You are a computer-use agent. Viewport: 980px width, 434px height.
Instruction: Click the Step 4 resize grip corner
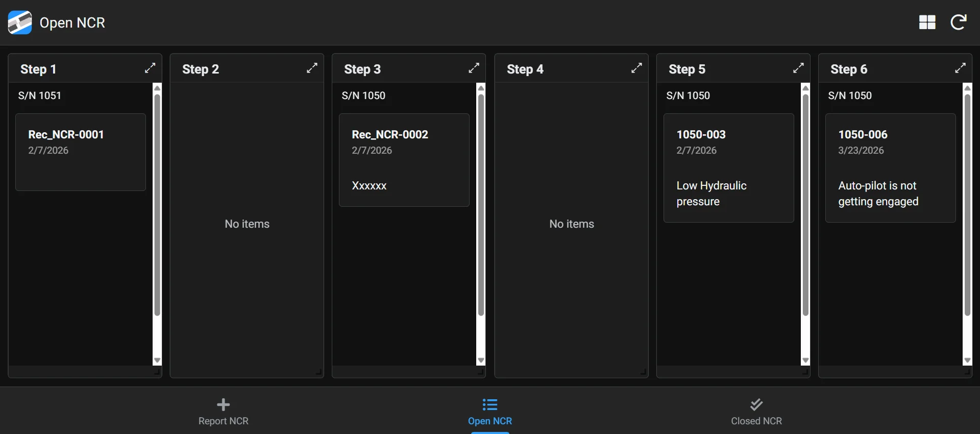click(x=644, y=372)
